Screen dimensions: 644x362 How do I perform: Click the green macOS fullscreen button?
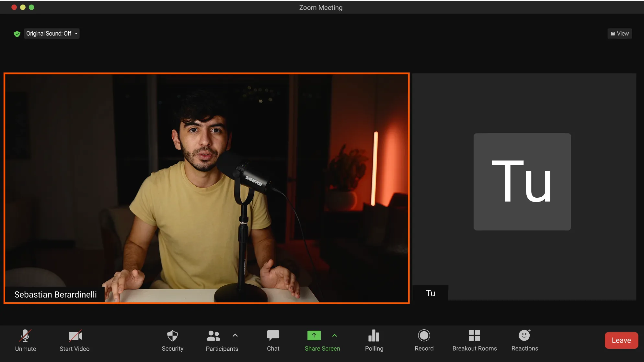[31, 7]
